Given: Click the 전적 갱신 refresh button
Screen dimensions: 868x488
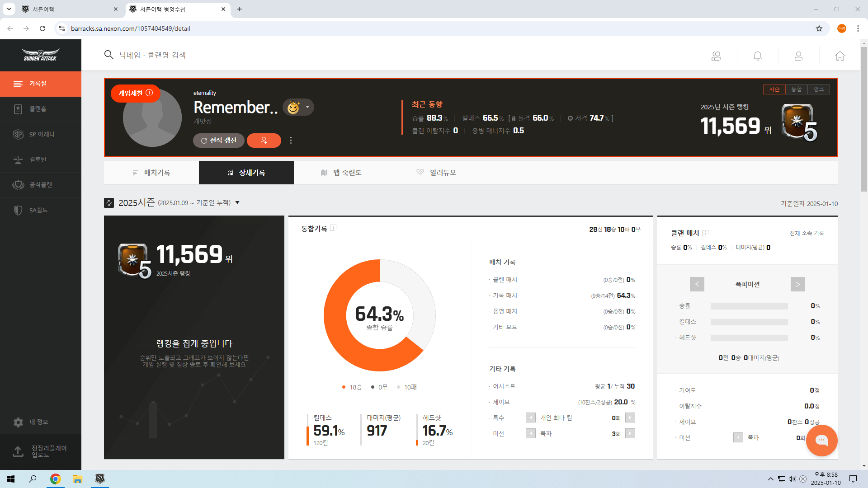Looking at the screenshot, I should (219, 141).
